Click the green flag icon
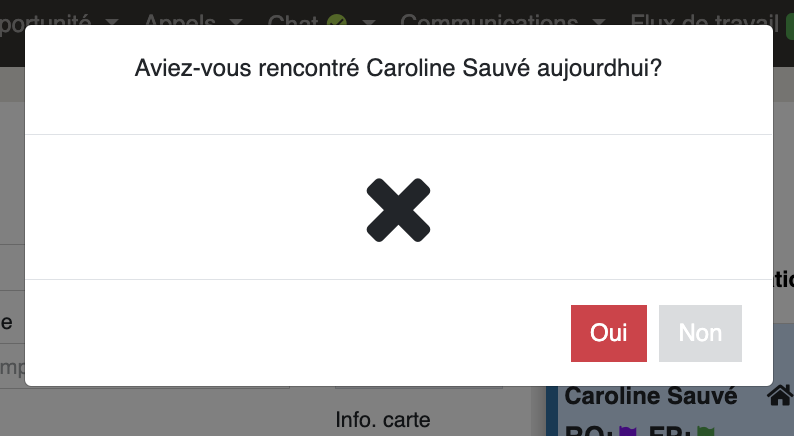794x436 pixels. click(x=705, y=431)
